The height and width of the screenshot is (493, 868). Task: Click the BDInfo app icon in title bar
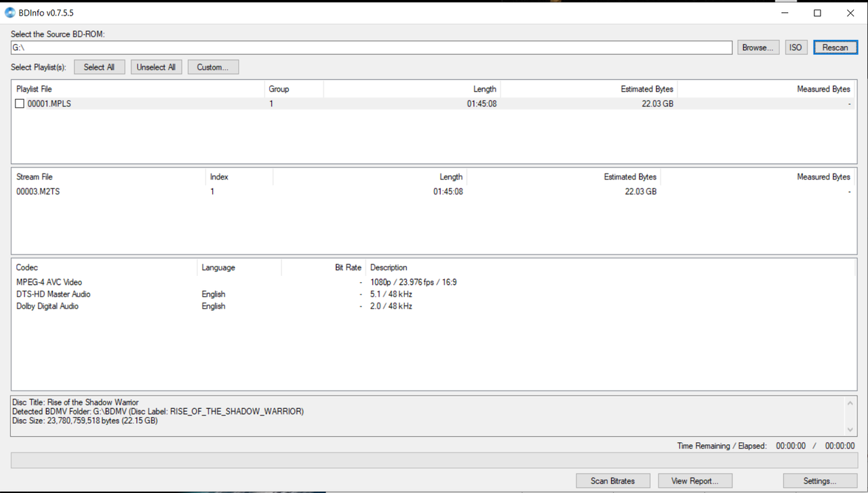pyautogui.click(x=10, y=13)
